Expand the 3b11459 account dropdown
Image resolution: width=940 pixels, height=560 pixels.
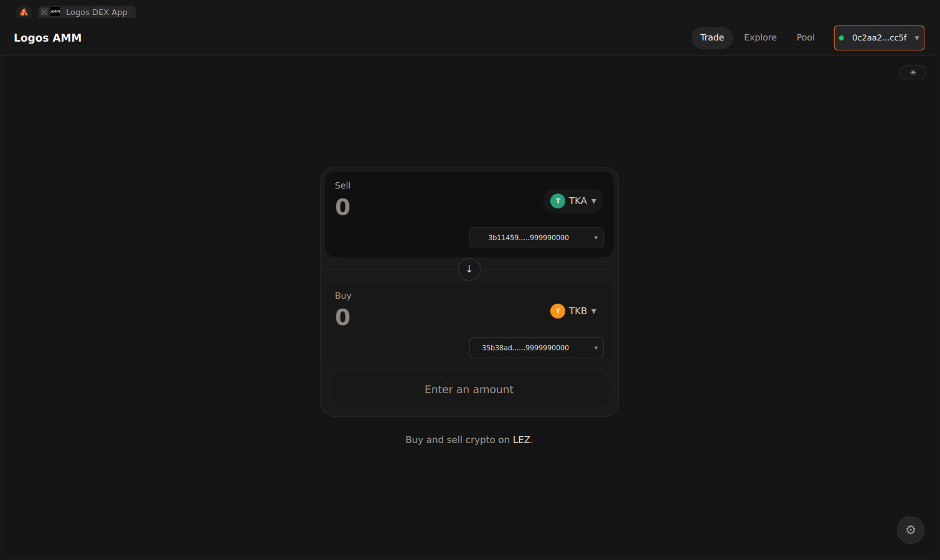[x=537, y=238]
